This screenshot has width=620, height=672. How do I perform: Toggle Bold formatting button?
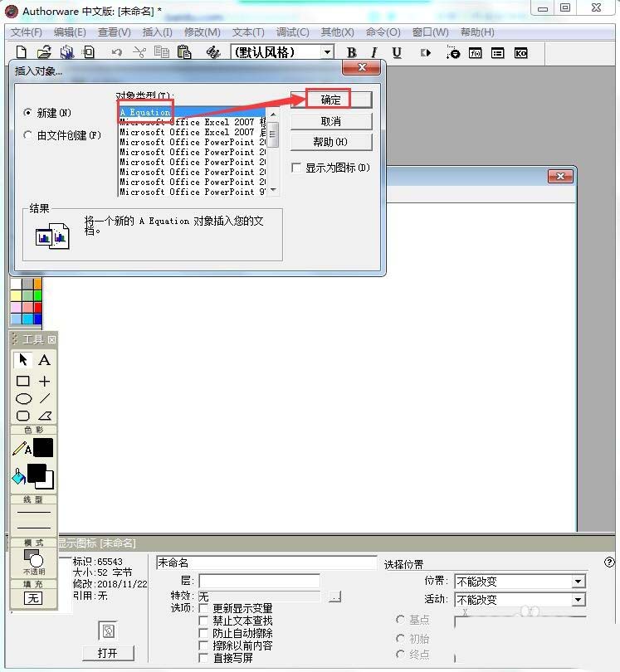click(x=352, y=52)
